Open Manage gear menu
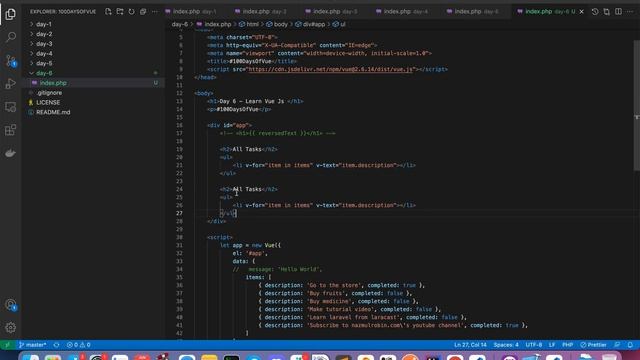Screen dimensions: 640x360 point(11,327)
